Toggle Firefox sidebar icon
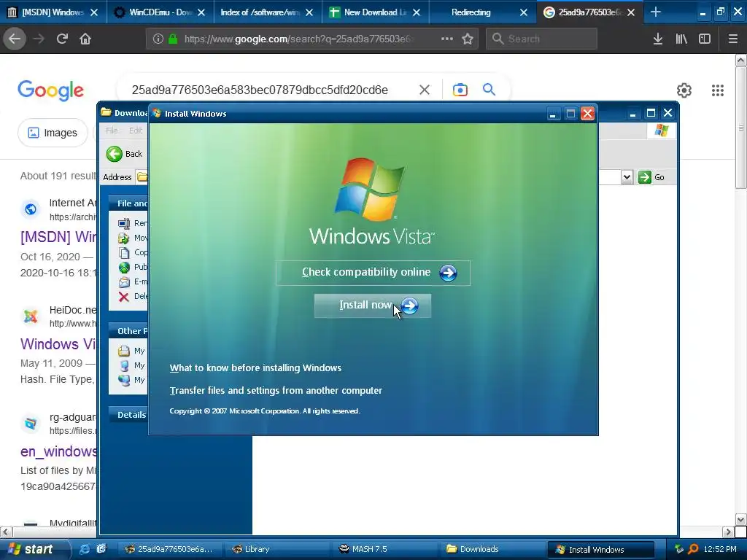This screenshot has width=747, height=560. (x=705, y=39)
